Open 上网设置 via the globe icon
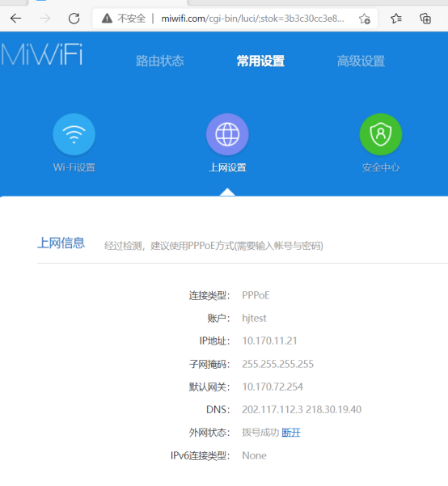448x486 pixels. [x=227, y=134]
